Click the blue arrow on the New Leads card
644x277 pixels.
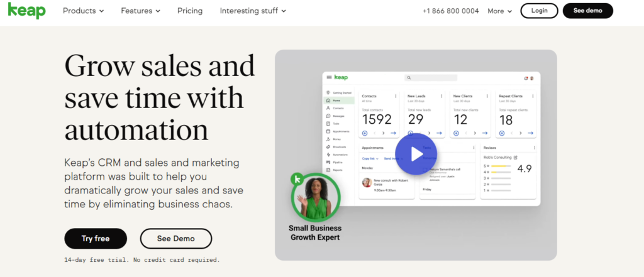pyautogui.click(x=439, y=133)
